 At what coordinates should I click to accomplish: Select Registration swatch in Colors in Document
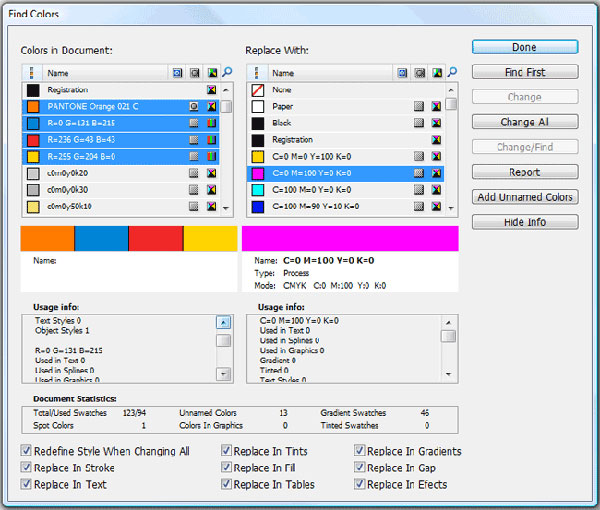[x=33, y=90]
